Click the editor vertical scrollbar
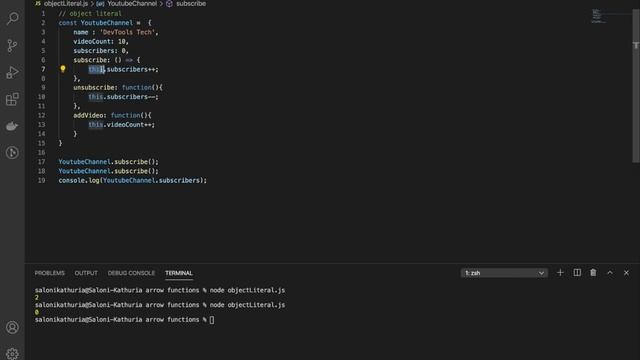This screenshot has height=360, width=640. coord(636,86)
